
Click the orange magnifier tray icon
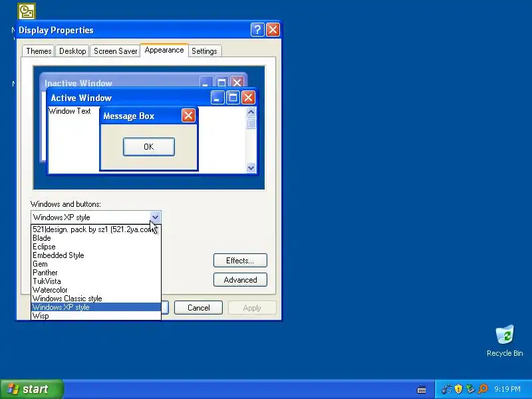[x=483, y=389]
